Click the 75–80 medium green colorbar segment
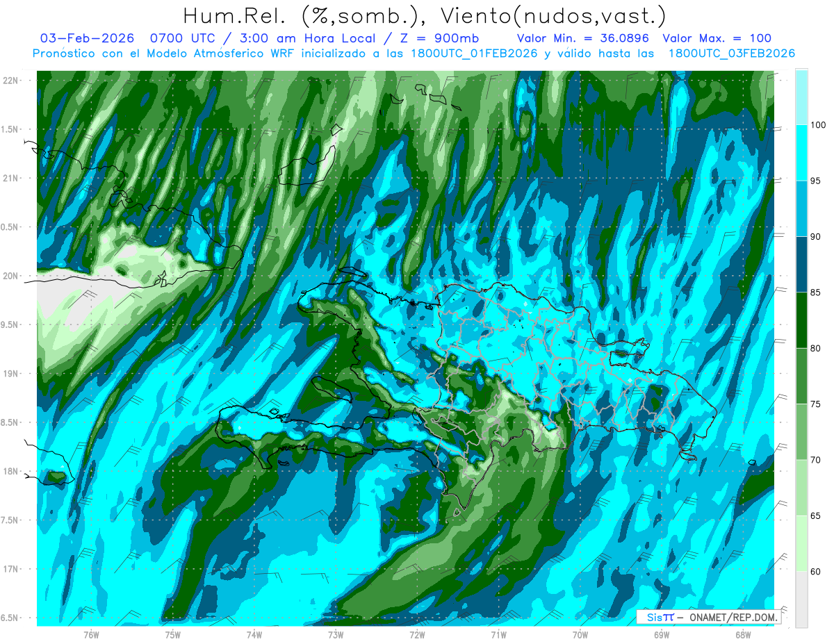The width and height of the screenshot is (834, 644). tap(801, 376)
